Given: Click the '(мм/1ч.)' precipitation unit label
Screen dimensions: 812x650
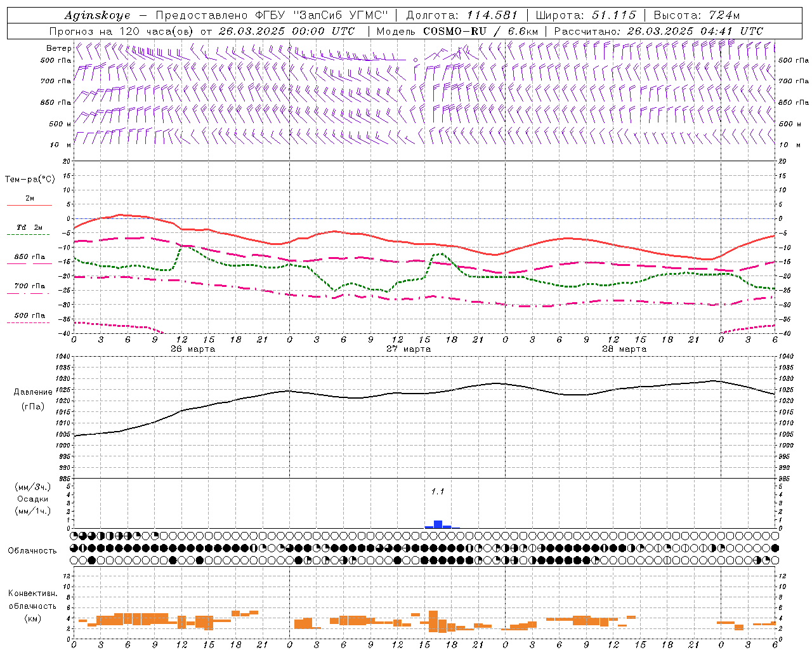Looking at the screenshot, I should tap(33, 511).
